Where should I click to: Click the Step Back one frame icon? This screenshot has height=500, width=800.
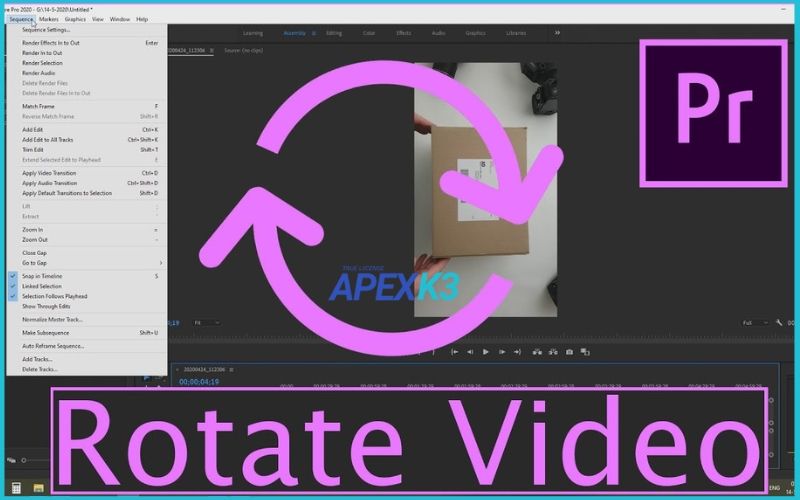(470, 352)
